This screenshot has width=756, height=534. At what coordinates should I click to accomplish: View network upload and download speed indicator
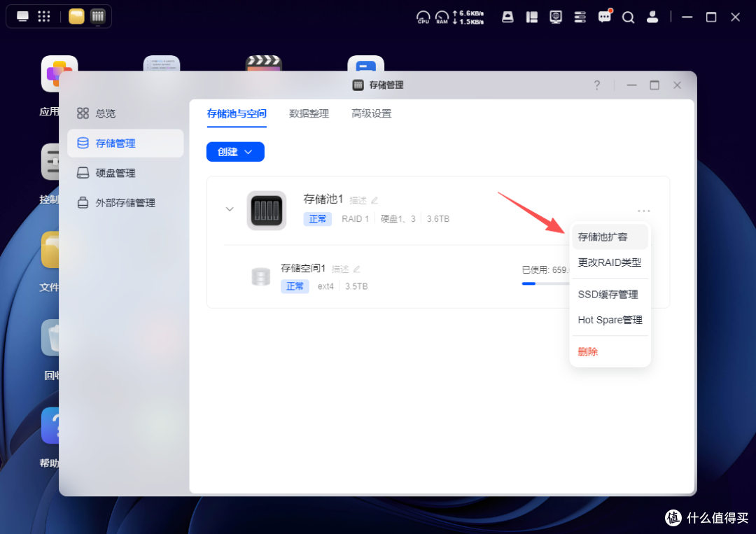pyautogui.click(x=468, y=17)
